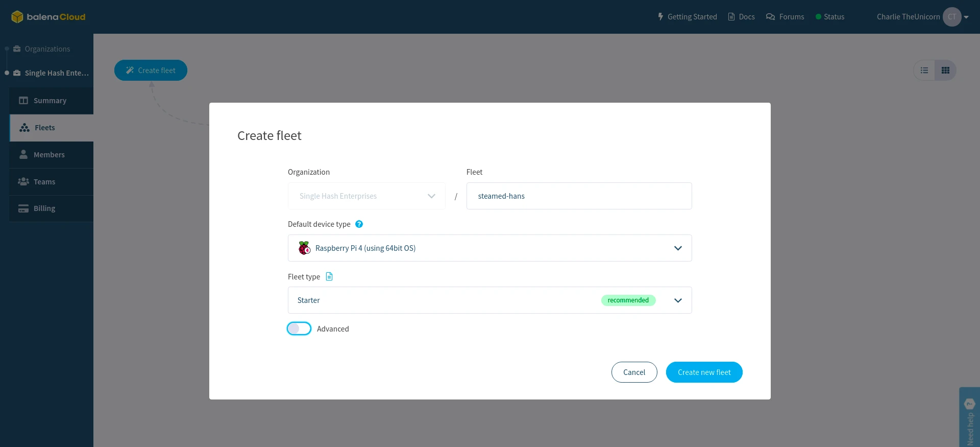Switch to grid view icon
Image resolution: width=980 pixels, height=447 pixels.
945,70
